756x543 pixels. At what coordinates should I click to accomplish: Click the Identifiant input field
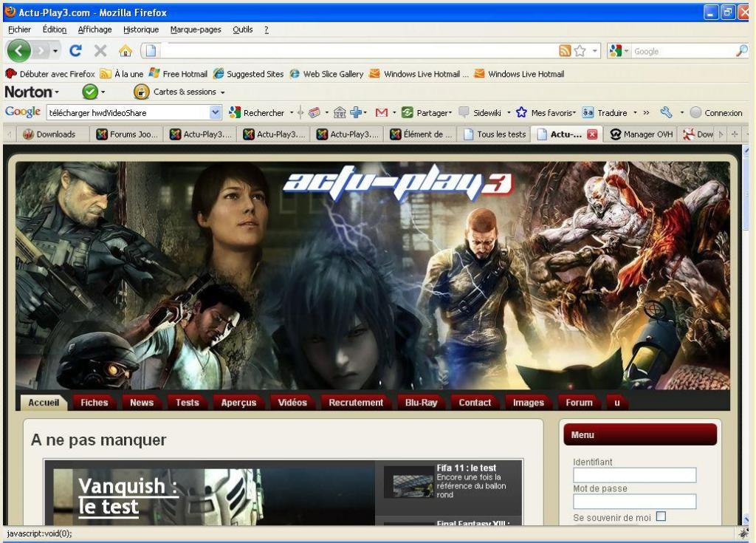click(634, 475)
